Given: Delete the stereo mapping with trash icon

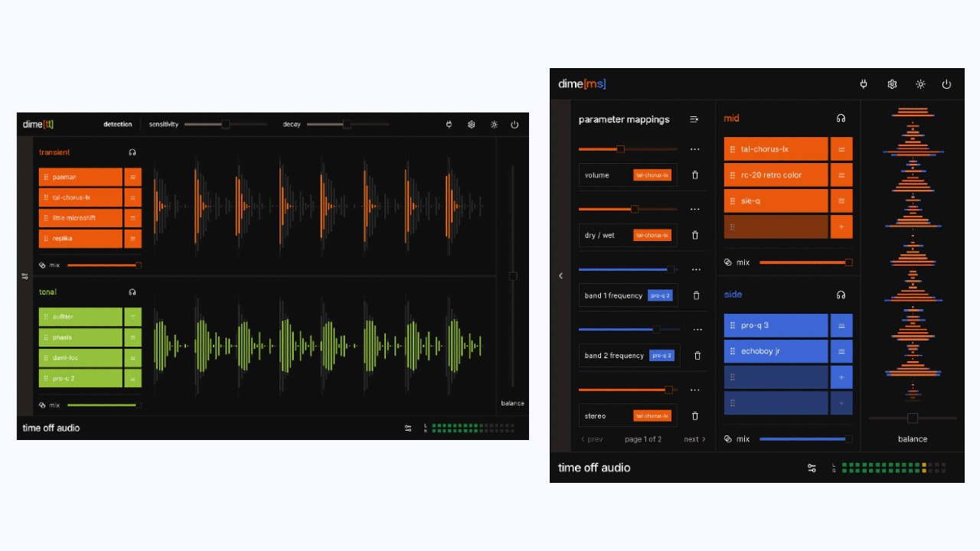Looking at the screenshot, I should pyautogui.click(x=695, y=416).
